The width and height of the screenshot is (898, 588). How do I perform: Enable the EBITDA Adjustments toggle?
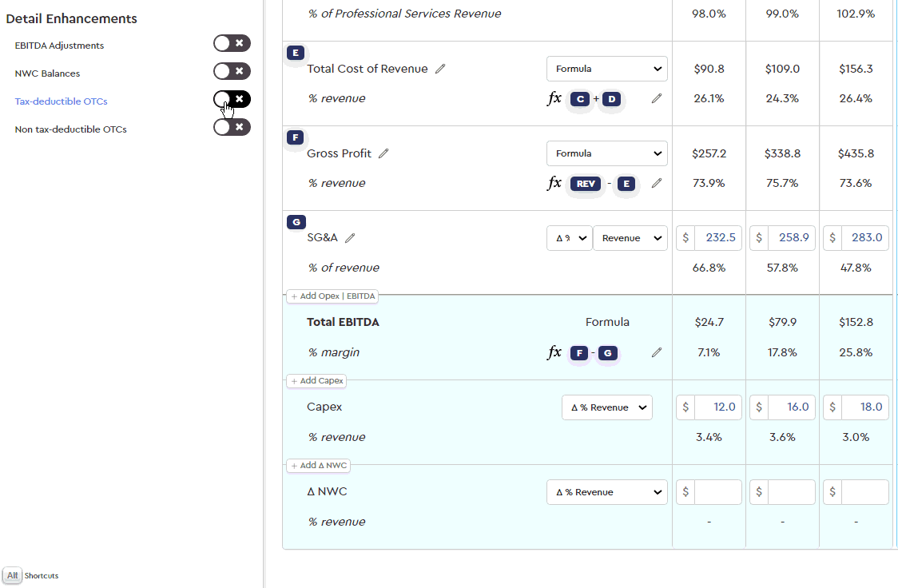[232, 44]
